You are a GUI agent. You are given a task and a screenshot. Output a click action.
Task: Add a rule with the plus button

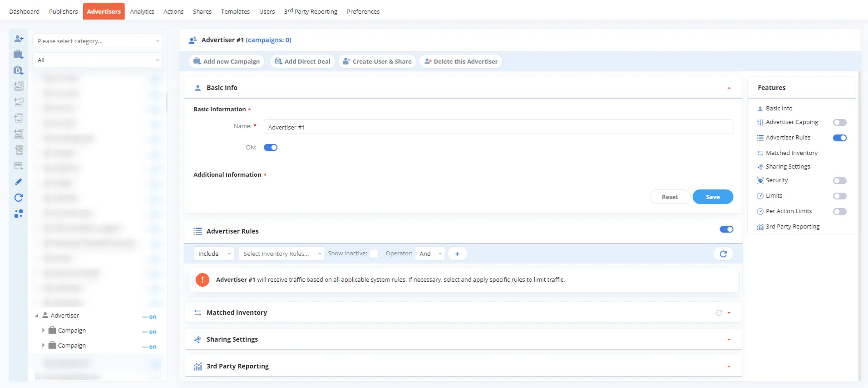[457, 254]
